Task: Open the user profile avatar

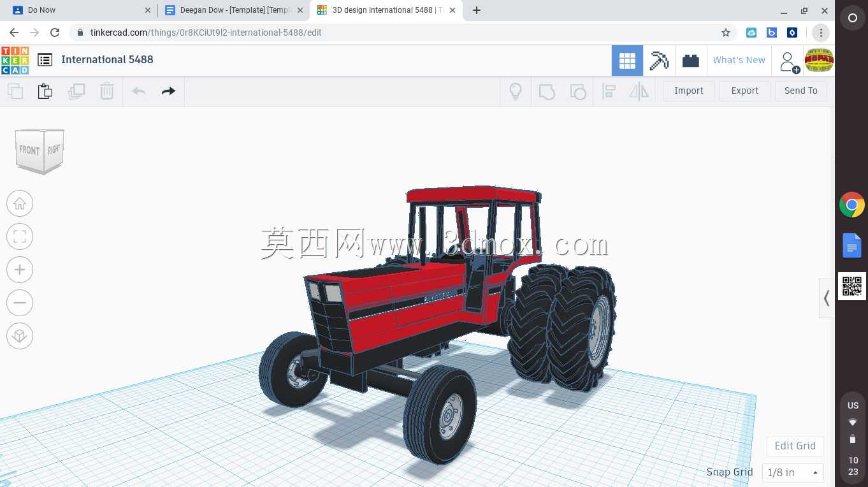Action: [x=819, y=61]
